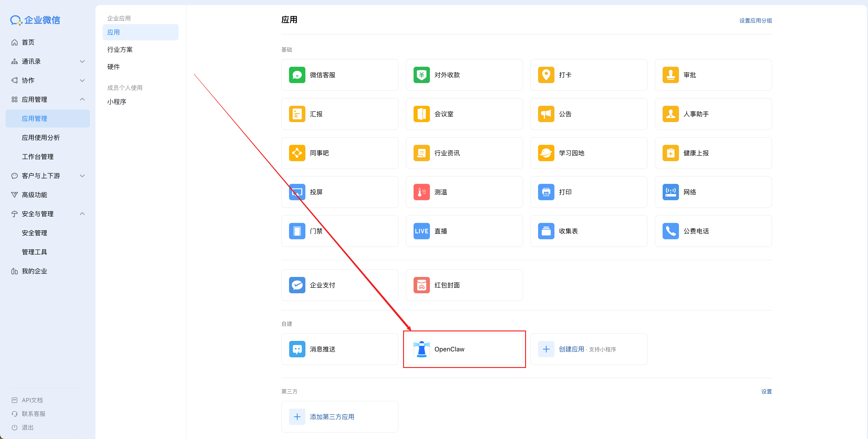Click 创建应用 button
This screenshot has width=868, height=439.
pyautogui.click(x=571, y=349)
